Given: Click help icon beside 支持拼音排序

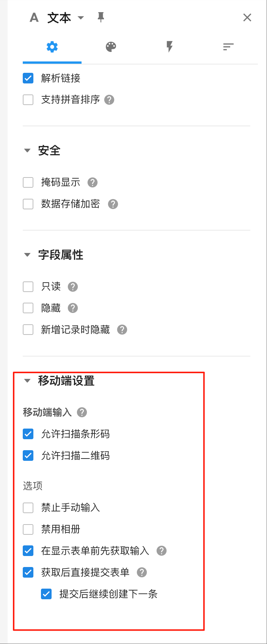Looking at the screenshot, I should tap(109, 100).
